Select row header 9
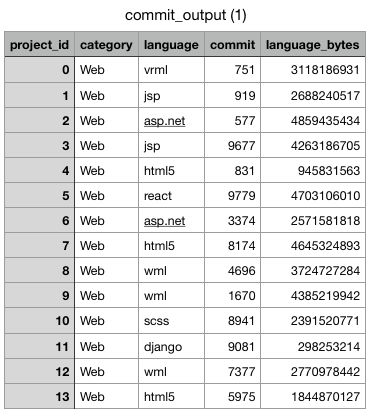 coord(39,295)
